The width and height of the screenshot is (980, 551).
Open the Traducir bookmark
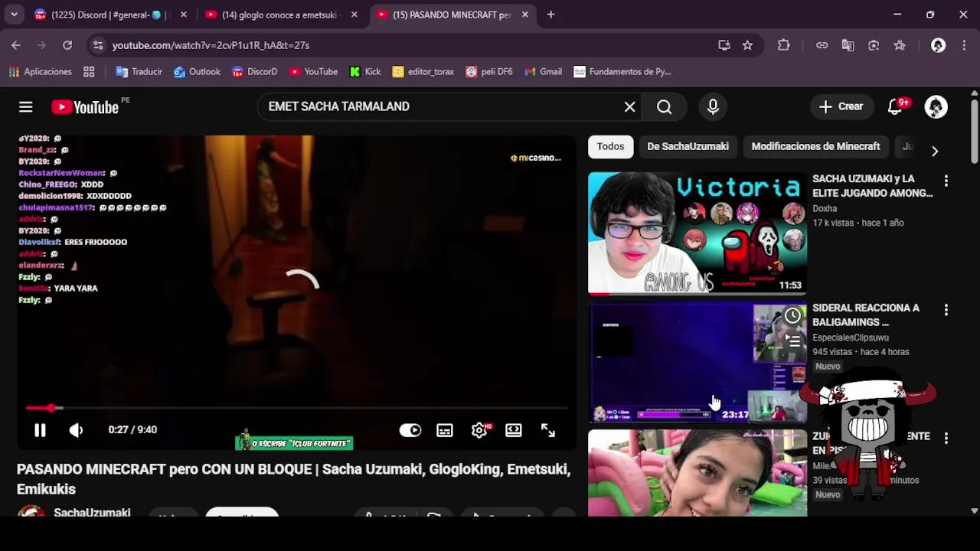pyautogui.click(x=139, y=72)
